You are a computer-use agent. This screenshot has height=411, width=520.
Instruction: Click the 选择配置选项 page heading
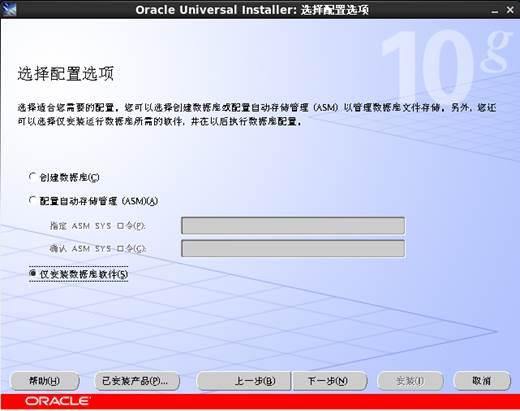pyautogui.click(x=66, y=74)
